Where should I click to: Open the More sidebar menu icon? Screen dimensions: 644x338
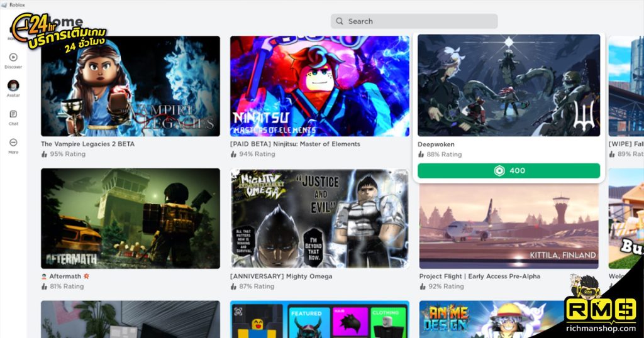13,143
